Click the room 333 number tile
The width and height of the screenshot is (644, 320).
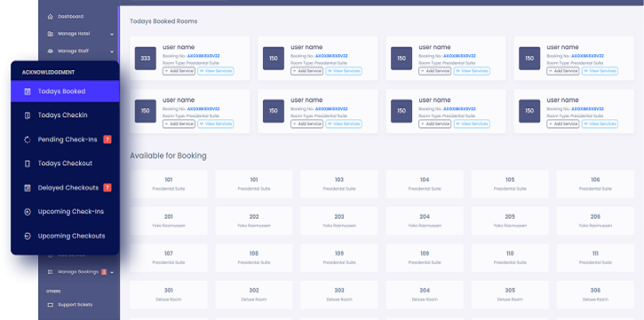tap(146, 59)
